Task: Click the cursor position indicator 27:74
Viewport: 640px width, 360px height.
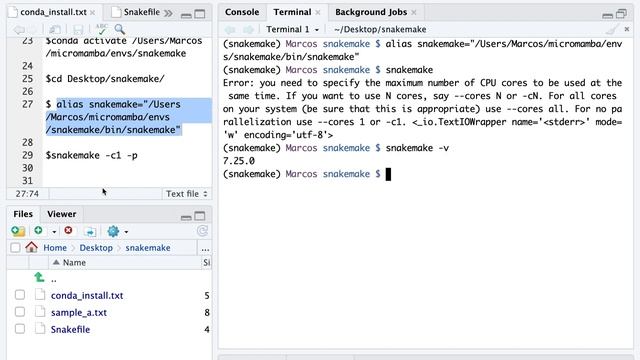Action: [x=27, y=193]
